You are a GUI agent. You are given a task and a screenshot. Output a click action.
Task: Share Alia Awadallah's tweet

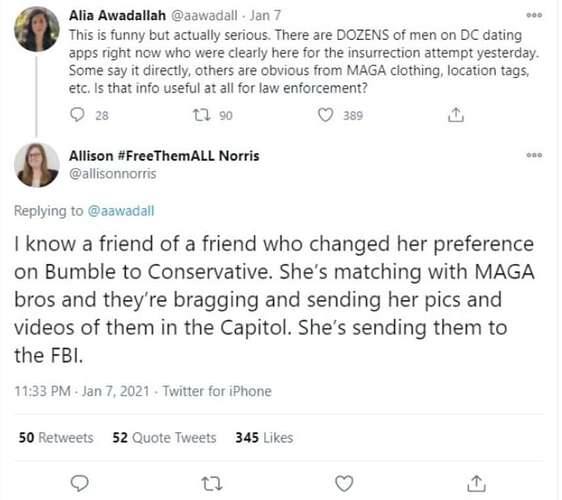pyautogui.click(x=456, y=115)
